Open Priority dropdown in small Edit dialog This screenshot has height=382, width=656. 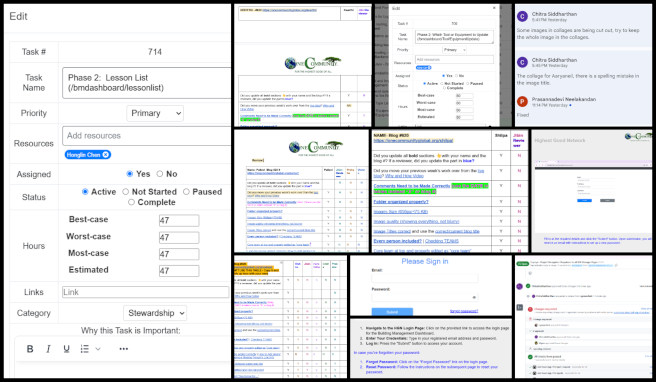tap(454, 50)
